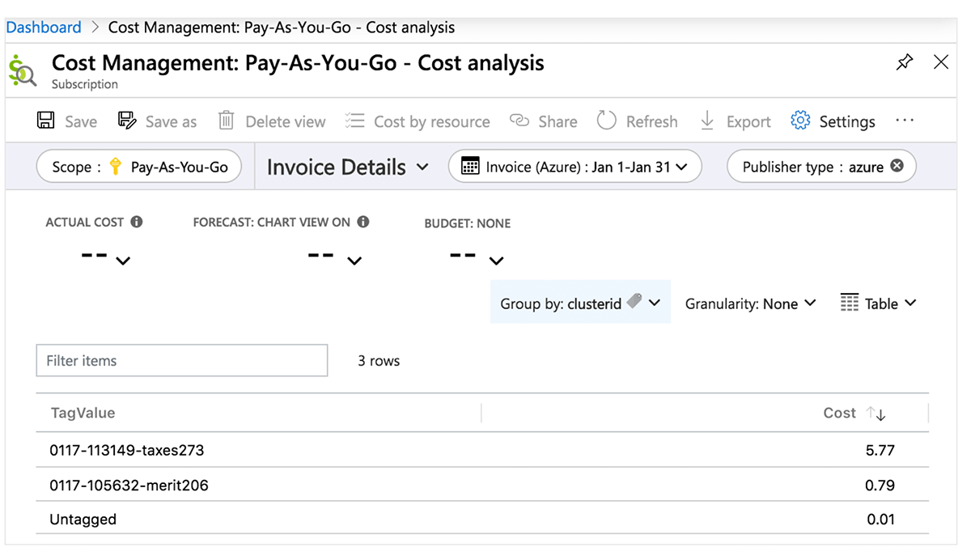Go to the Dashboard breadcrumb link
The height and width of the screenshot is (560, 971).
pos(44,28)
